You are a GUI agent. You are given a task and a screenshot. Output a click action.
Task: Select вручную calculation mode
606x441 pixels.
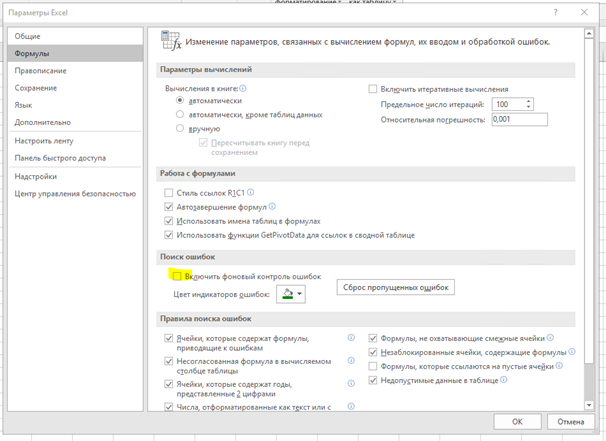pos(180,128)
